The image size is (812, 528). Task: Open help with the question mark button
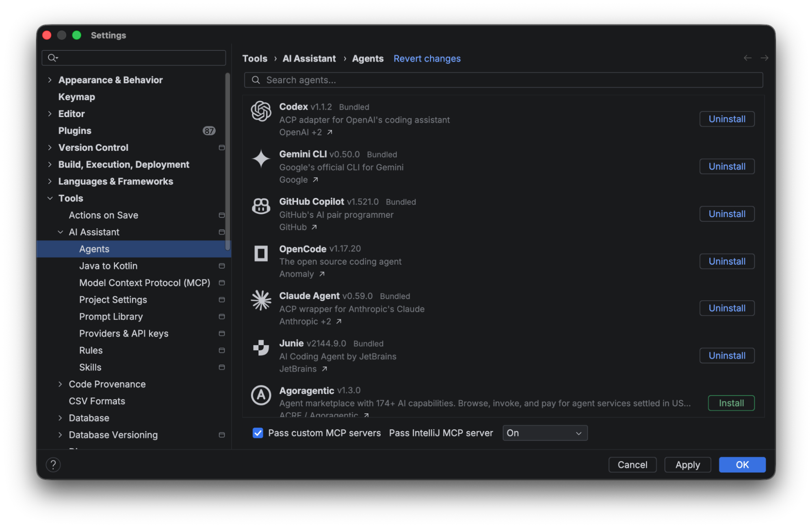click(53, 465)
